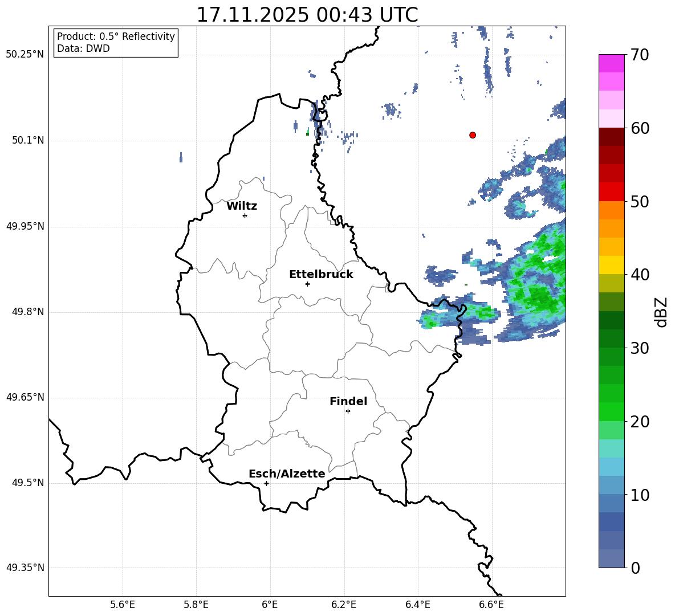
Task: Click the 6.2°E longitude label
Action: click(x=344, y=605)
